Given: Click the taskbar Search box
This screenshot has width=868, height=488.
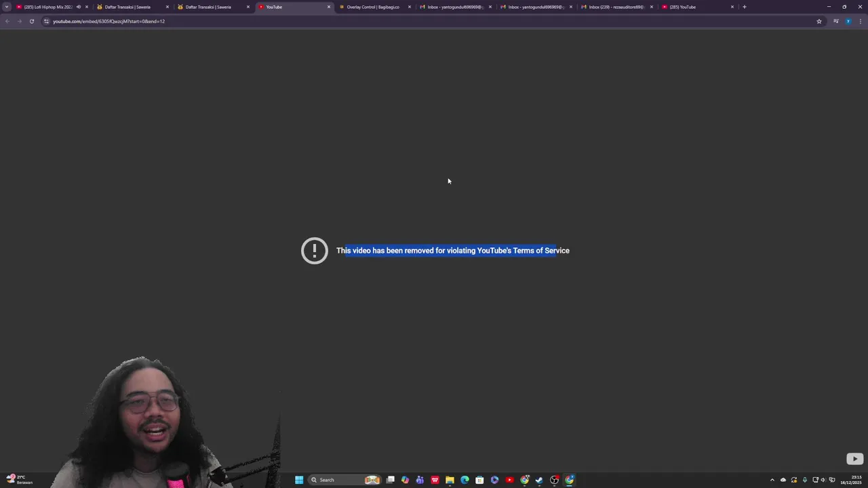Looking at the screenshot, I should click(346, 480).
